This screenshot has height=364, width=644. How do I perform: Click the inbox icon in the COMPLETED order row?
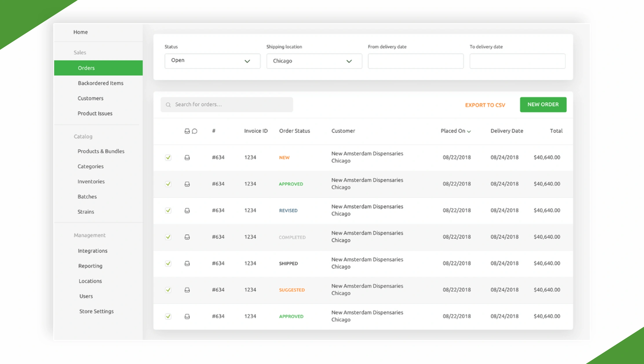coord(187,237)
